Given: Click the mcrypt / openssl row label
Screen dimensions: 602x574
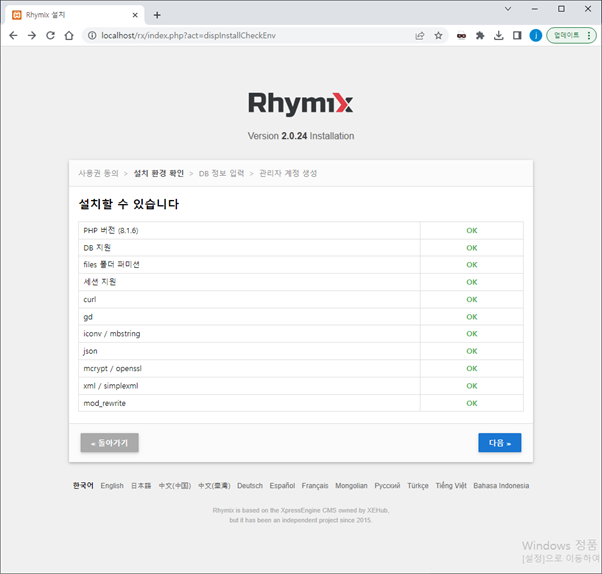Looking at the screenshot, I should (112, 369).
